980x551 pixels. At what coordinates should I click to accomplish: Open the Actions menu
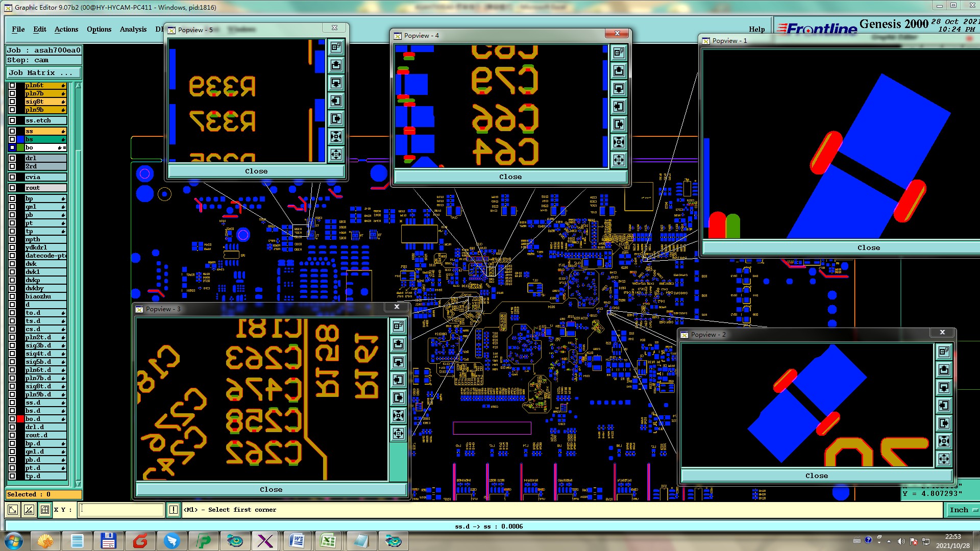pyautogui.click(x=66, y=29)
